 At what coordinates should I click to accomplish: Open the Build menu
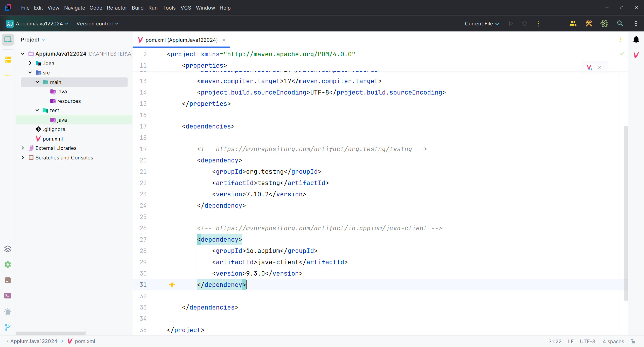click(138, 8)
